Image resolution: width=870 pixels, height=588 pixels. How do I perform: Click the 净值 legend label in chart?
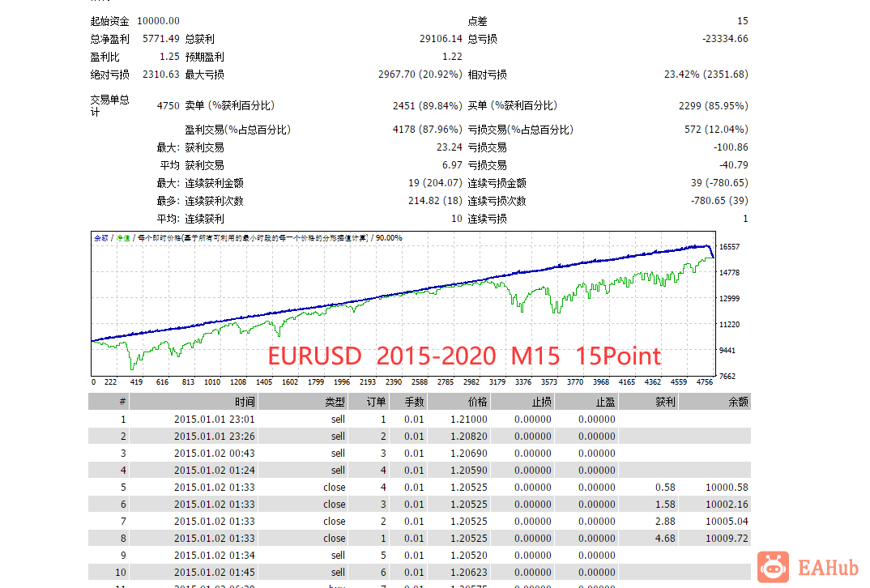click(x=122, y=238)
